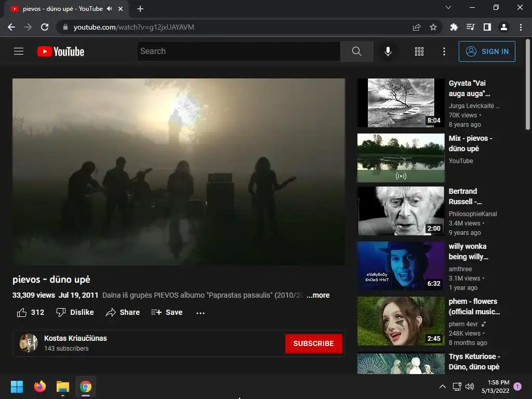The height and width of the screenshot is (399, 532).
Task: Click the search magnifier button
Action: tap(356, 51)
